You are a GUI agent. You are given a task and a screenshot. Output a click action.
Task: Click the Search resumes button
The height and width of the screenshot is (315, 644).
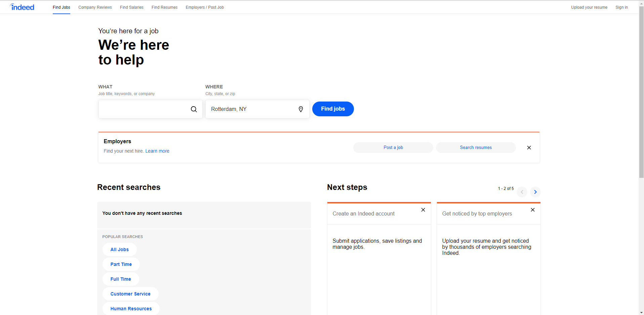click(x=476, y=147)
